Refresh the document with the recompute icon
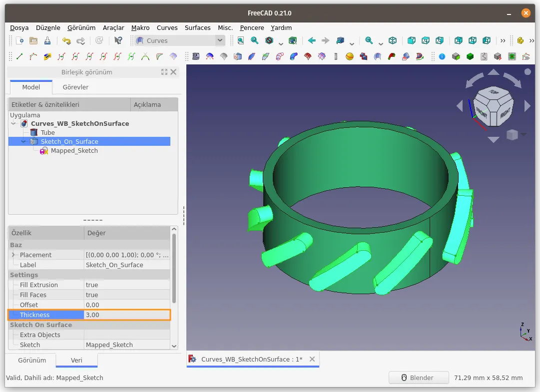540x392 pixels. tap(99, 40)
